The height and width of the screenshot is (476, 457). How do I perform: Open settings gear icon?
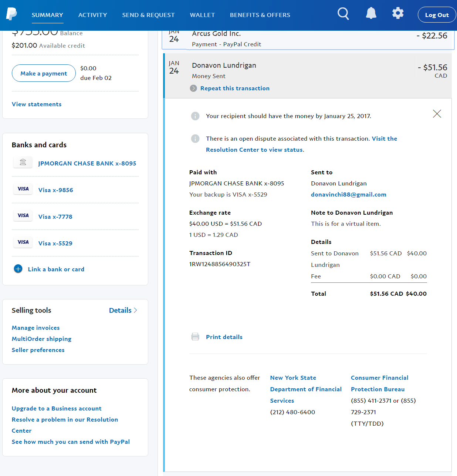(398, 13)
